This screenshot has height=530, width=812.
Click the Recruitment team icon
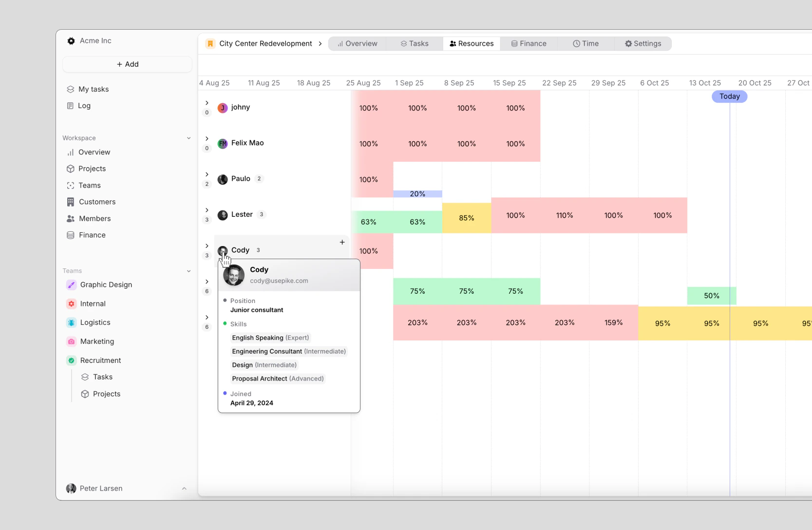71,360
